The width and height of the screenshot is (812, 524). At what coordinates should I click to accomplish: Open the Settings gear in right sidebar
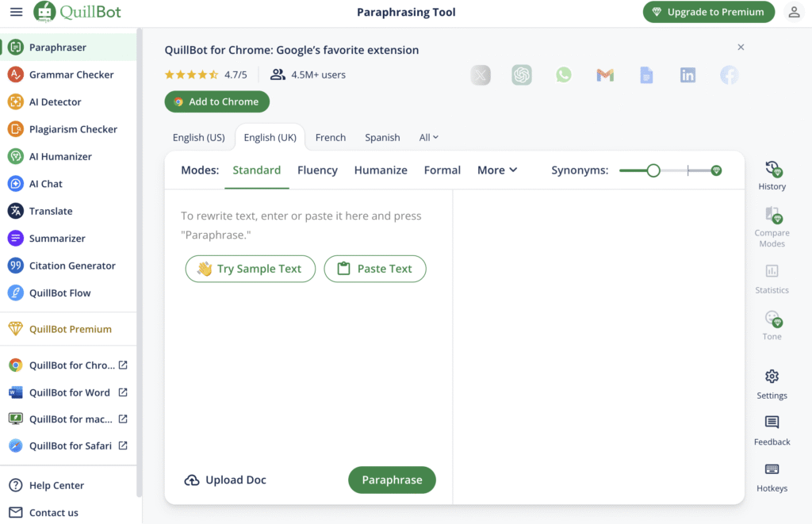[x=772, y=377]
